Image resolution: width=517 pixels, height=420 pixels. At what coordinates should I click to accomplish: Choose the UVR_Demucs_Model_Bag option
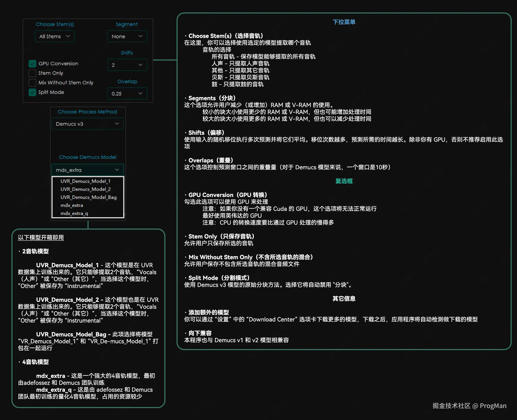[89, 197]
